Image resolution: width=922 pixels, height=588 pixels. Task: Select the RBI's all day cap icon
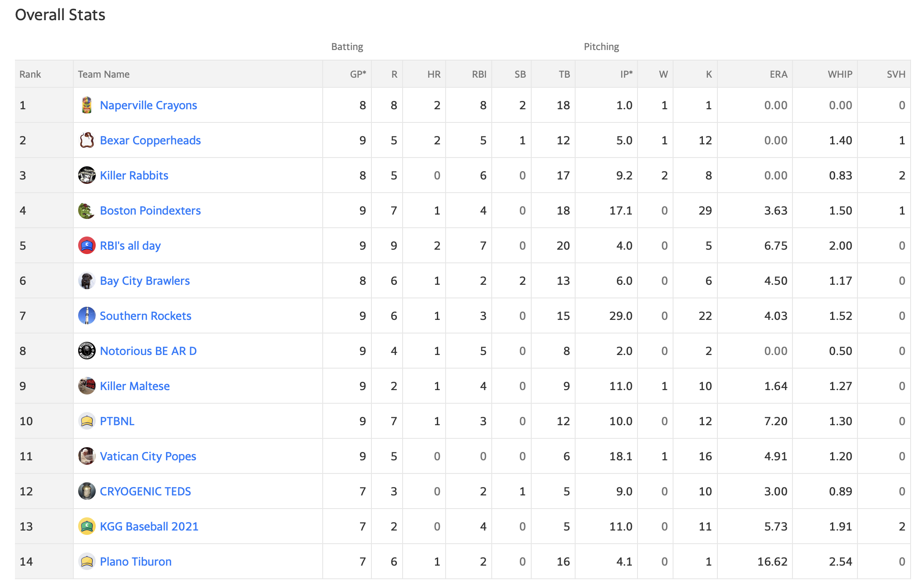click(x=87, y=245)
